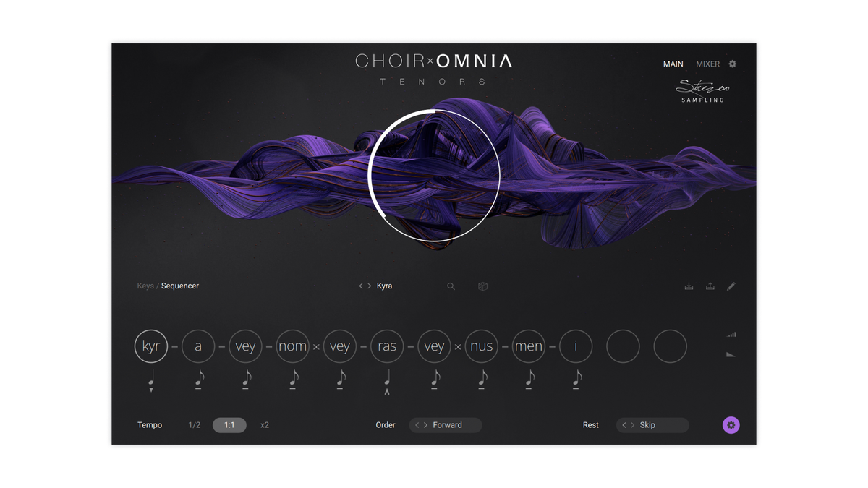The height and width of the screenshot is (488, 868).
Task: Toggle the dash connector between 'kyr' and 'a'
Action: tap(174, 347)
